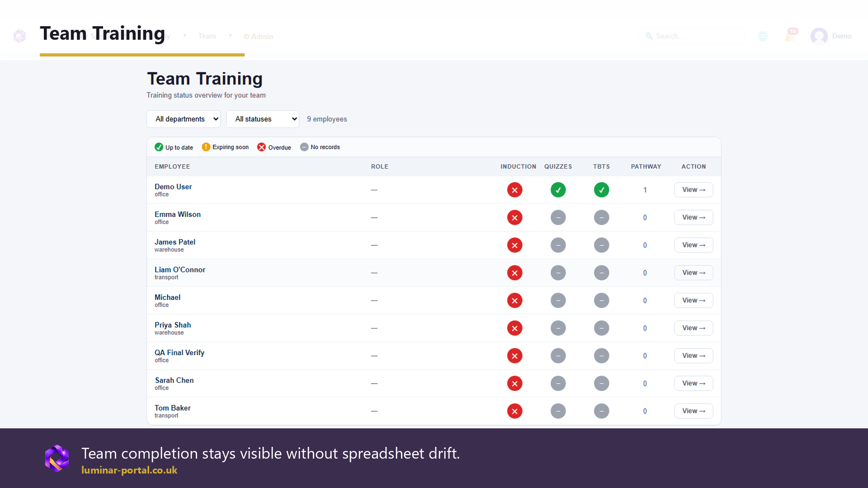Image resolution: width=868 pixels, height=488 pixels.
Task: Click Sarah Chen's overdue induction icon
Action: pyautogui.click(x=514, y=383)
